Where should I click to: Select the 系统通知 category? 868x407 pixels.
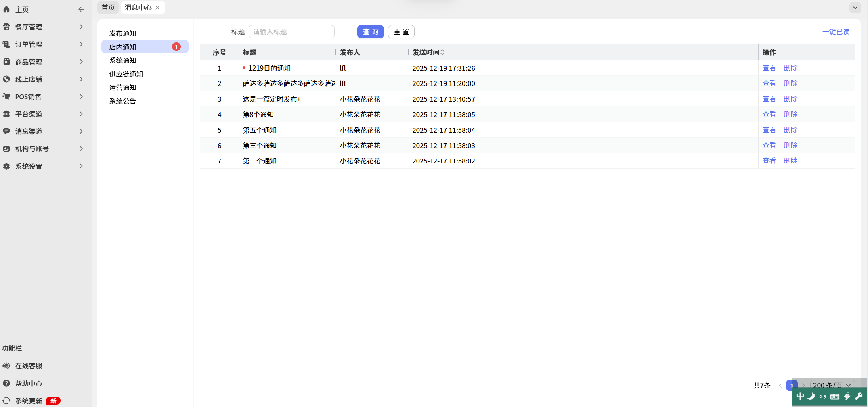123,61
